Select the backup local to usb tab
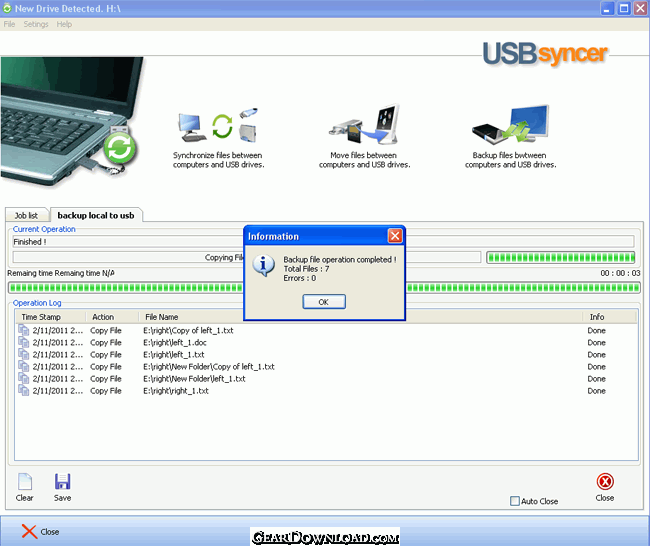Screen dimensions: 650x546 point(96,215)
